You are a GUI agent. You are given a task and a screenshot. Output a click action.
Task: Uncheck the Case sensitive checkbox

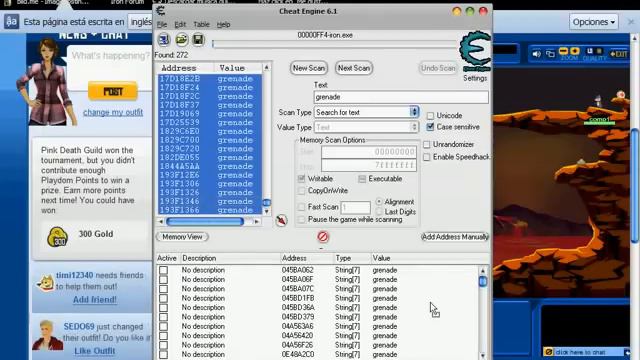tap(430, 127)
